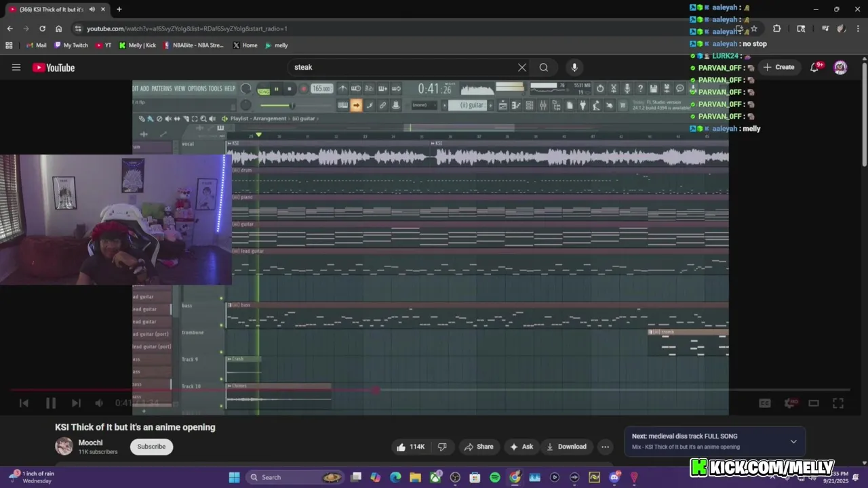The image size is (868, 488).
Task: Mute the video player volume
Action: tap(99, 403)
